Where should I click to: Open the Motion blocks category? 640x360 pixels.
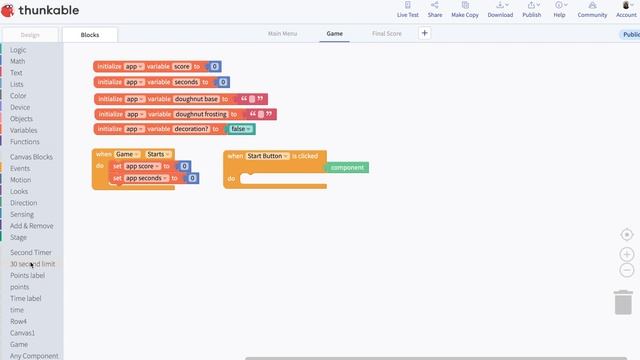[20, 180]
